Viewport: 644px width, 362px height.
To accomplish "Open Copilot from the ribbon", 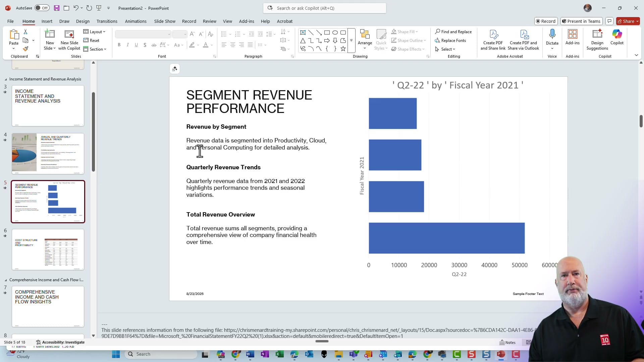I will coord(616,37).
